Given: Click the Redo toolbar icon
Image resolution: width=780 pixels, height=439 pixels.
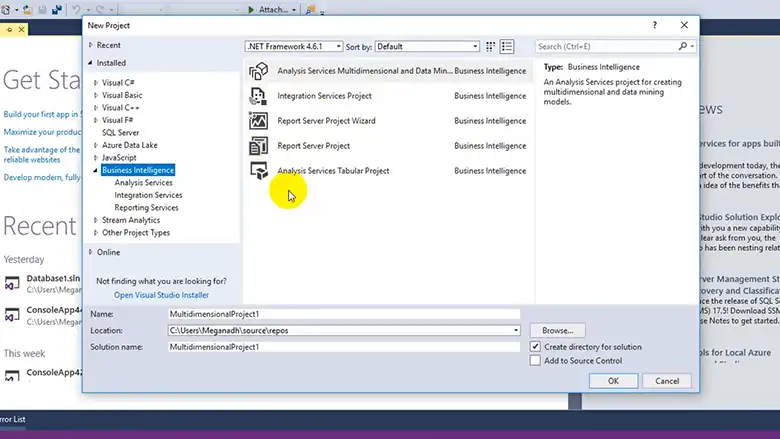Looking at the screenshot, I should (100, 9).
